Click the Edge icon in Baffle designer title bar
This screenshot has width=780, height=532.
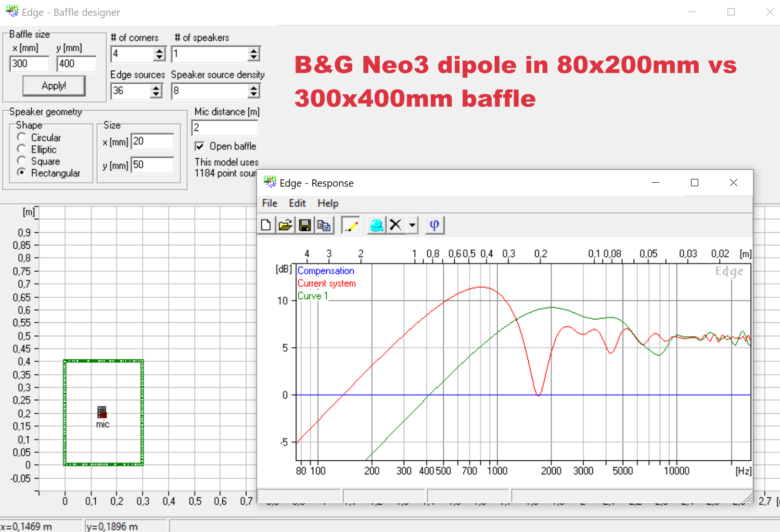click(12, 12)
